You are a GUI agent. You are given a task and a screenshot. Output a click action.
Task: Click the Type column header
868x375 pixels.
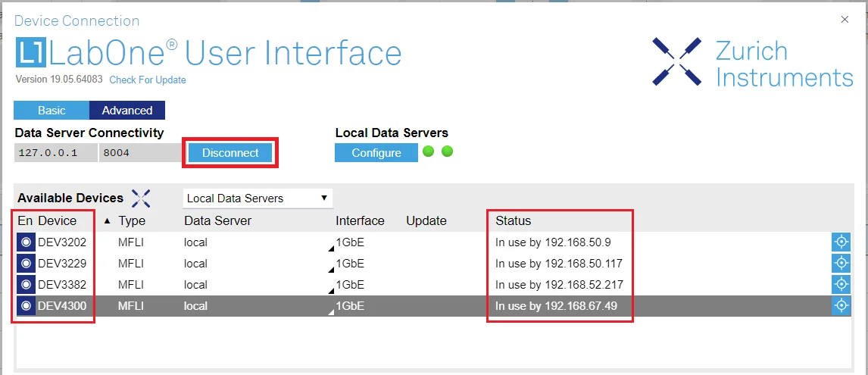[x=132, y=221]
